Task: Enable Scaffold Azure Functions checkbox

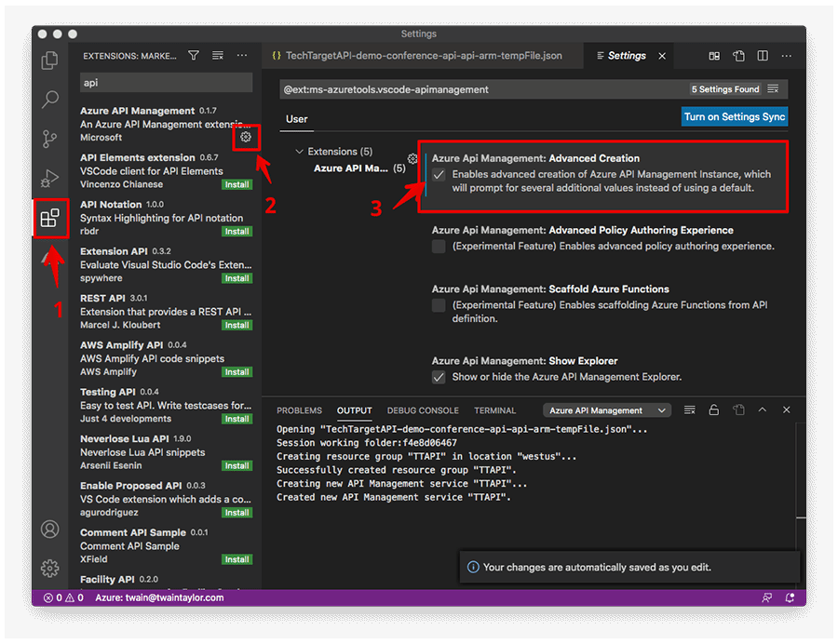Action: click(x=439, y=305)
